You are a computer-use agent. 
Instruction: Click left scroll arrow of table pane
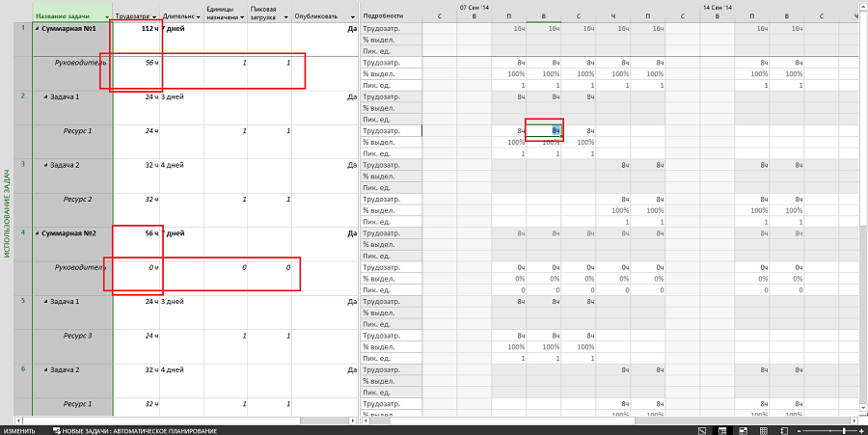18,421
